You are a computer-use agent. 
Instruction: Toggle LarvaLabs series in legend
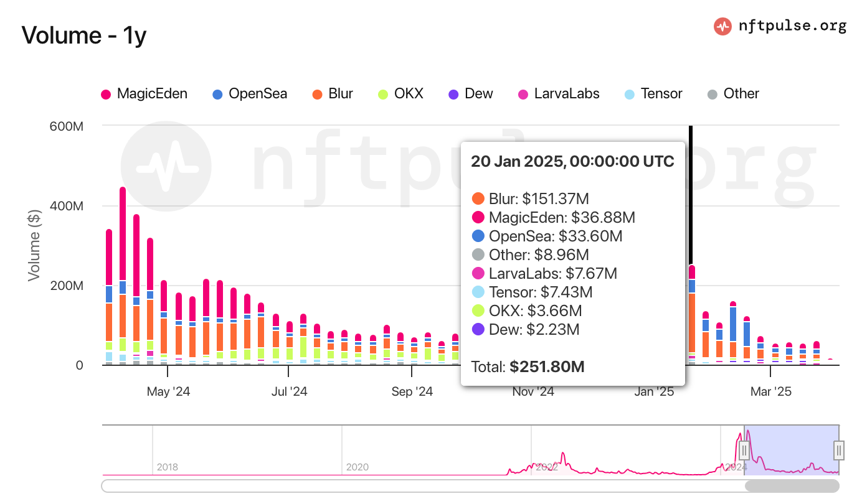559,94
